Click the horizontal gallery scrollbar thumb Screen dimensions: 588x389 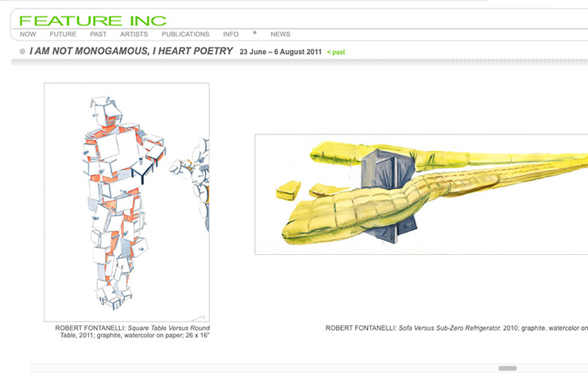[508, 368]
